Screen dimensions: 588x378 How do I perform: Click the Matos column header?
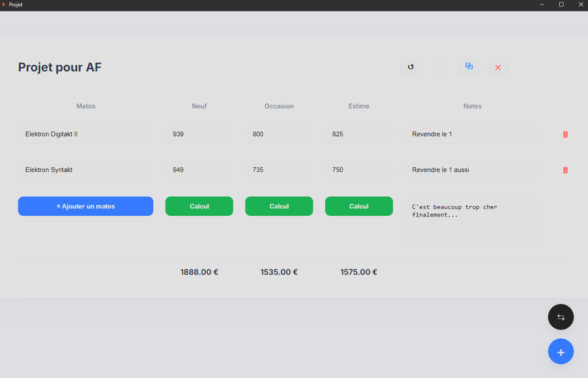(x=85, y=106)
